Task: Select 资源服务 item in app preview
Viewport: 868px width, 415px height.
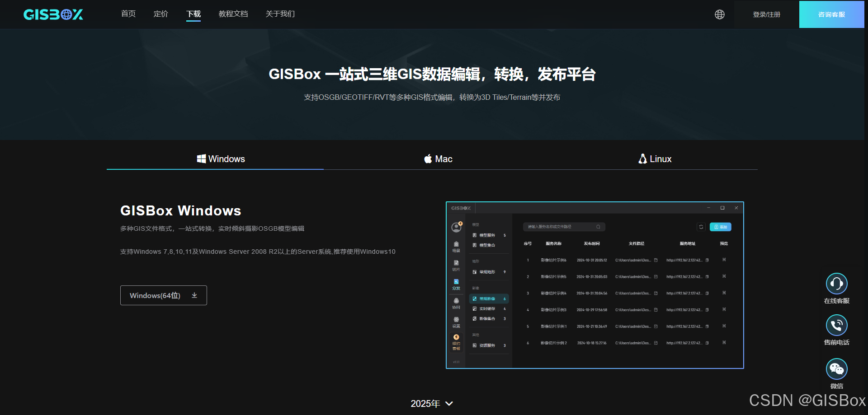Action: coord(489,345)
